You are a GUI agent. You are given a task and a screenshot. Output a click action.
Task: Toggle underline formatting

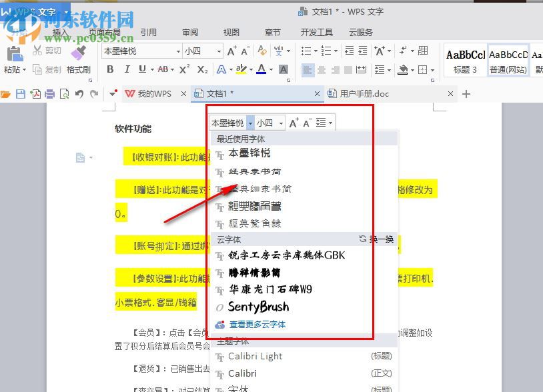click(x=142, y=69)
